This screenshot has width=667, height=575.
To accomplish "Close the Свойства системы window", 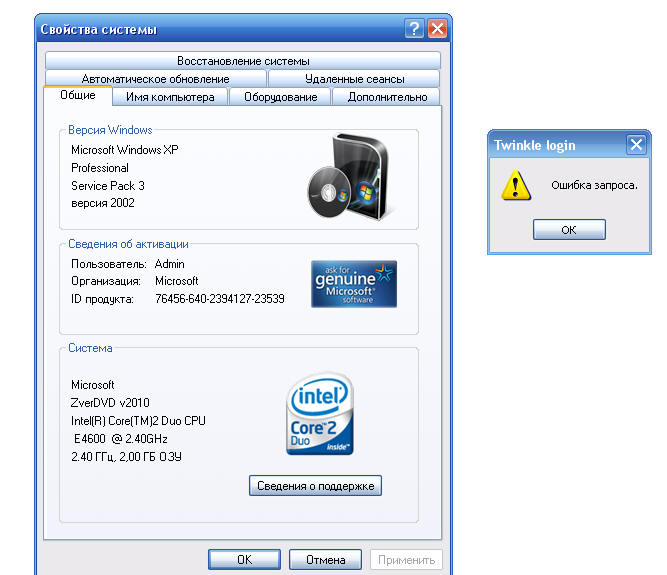I will (437, 29).
